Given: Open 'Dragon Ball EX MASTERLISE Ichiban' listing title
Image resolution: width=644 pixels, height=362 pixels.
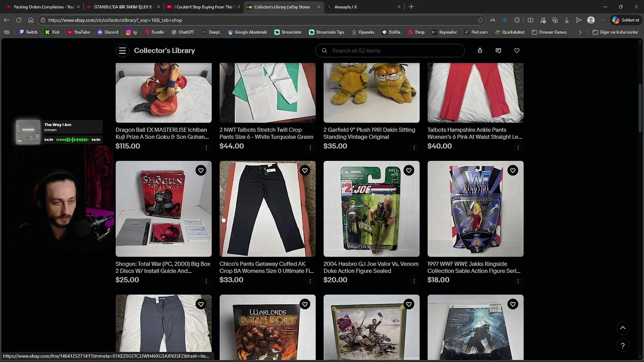Looking at the screenshot, I should pos(162,133).
